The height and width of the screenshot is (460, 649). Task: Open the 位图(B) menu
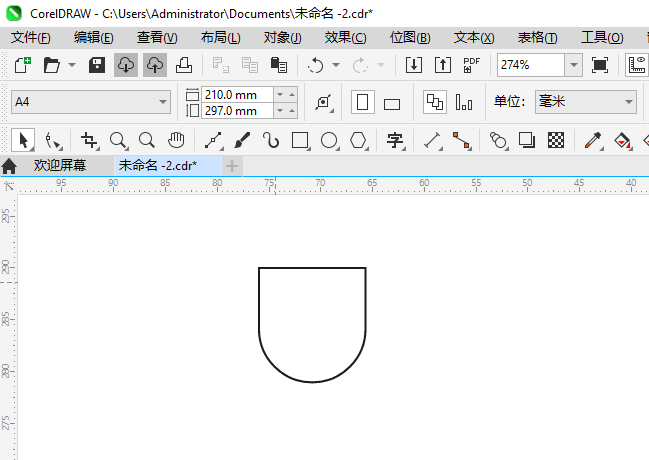point(410,38)
